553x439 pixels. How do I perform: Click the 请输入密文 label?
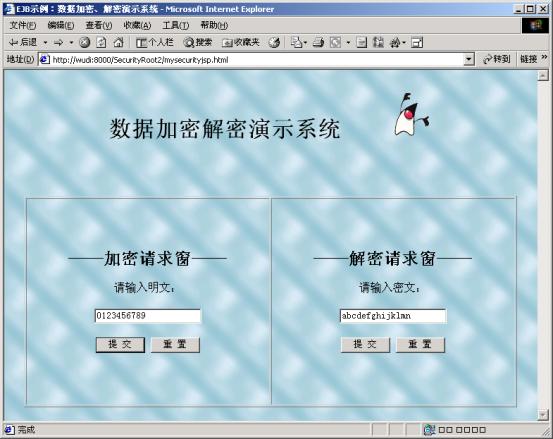tap(389, 288)
